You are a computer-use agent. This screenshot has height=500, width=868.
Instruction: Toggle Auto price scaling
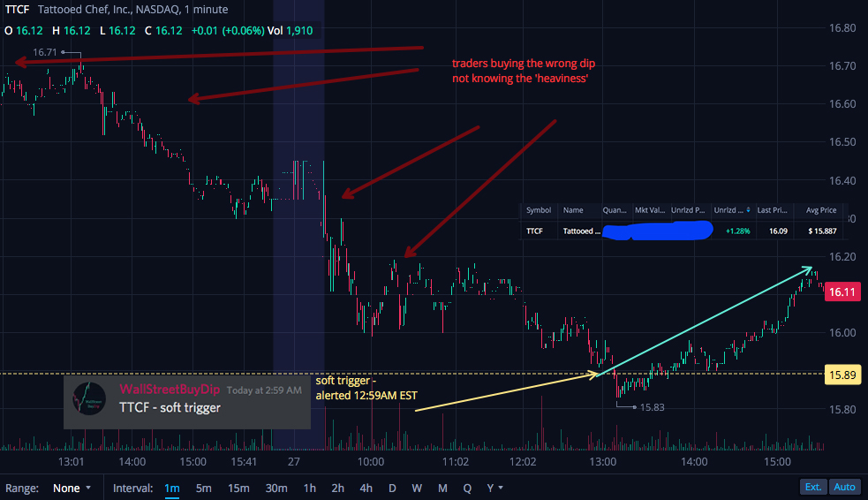pos(845,487)
